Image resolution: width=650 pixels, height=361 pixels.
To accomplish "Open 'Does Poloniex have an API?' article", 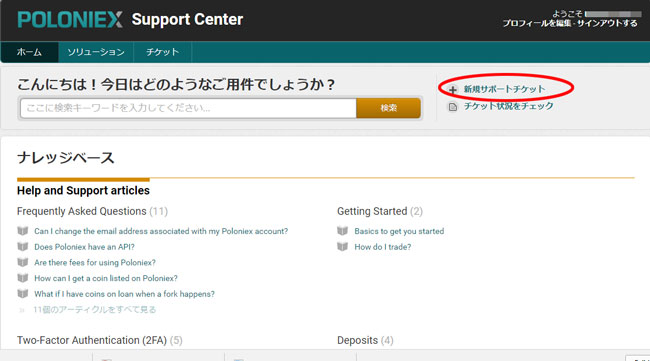I will click(84, 247).
